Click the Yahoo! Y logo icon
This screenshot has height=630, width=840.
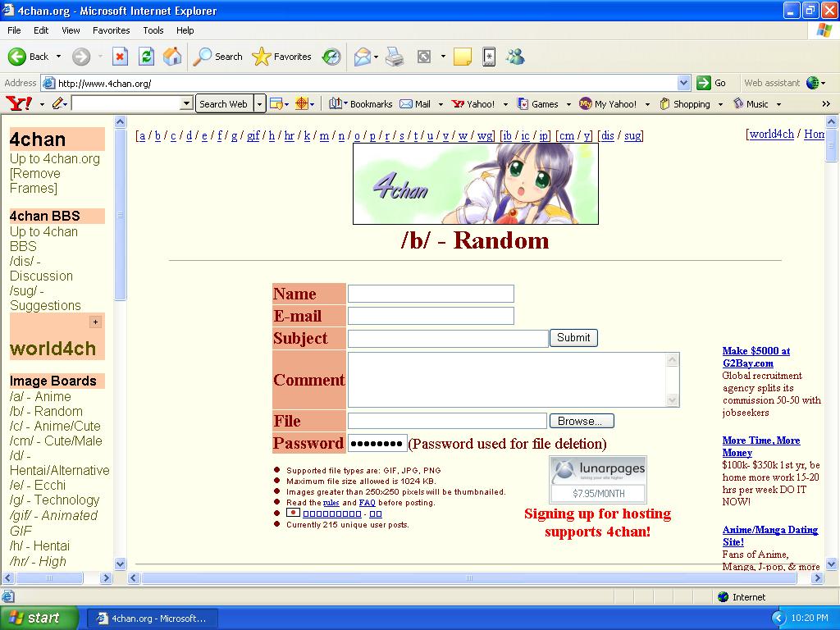pos(19,103)
